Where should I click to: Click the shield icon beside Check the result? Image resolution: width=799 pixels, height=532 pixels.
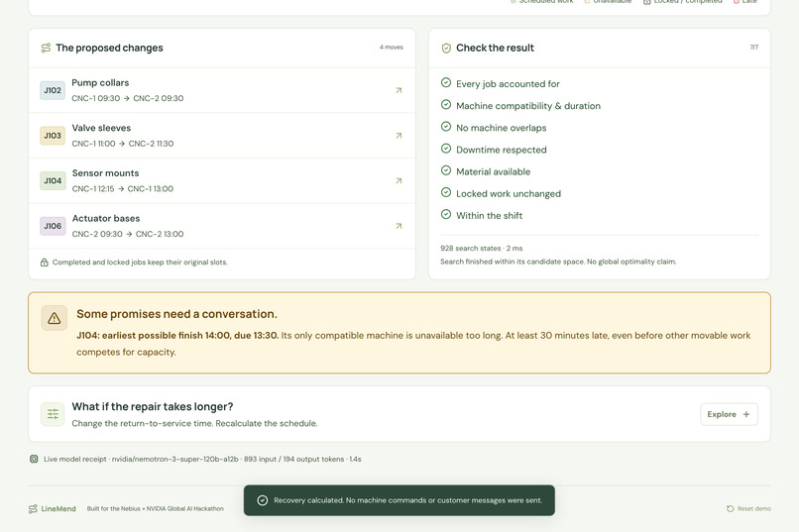pos(446,49)
